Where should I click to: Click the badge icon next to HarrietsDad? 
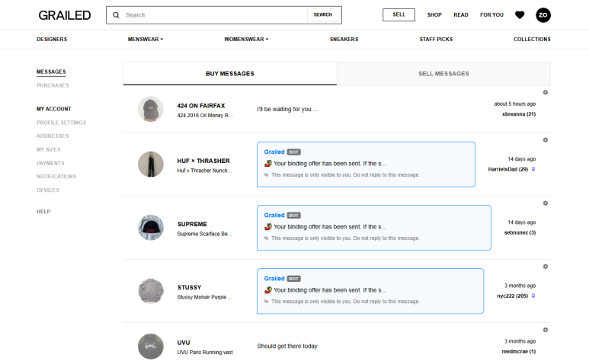(533, 169)
